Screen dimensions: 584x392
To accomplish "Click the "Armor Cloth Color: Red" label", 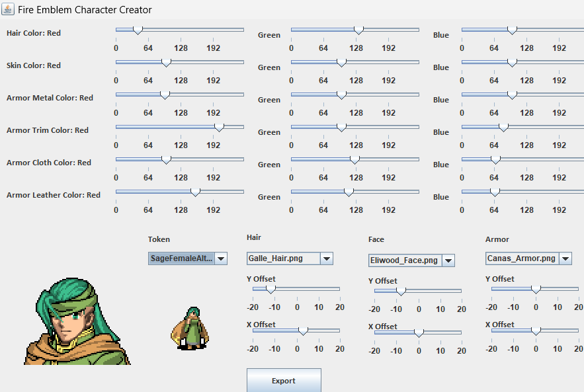I will coord(49,163).
